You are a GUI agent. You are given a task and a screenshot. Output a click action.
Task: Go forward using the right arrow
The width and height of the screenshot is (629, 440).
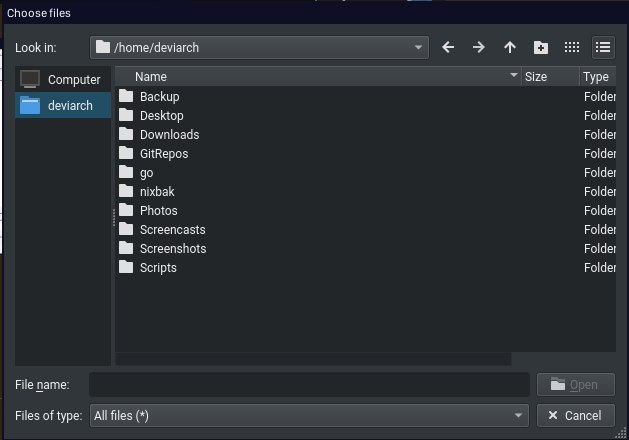click(x=479, y=47)
